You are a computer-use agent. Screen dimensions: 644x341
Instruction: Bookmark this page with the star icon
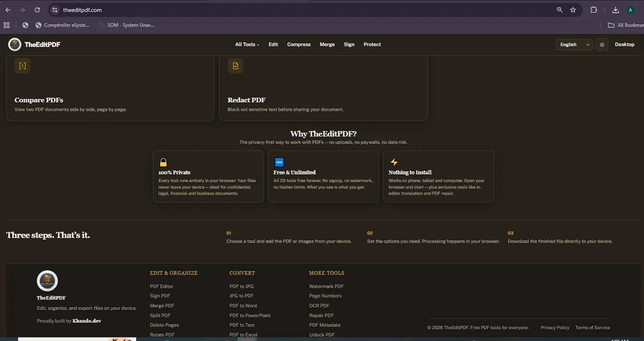tap(573, 10)
